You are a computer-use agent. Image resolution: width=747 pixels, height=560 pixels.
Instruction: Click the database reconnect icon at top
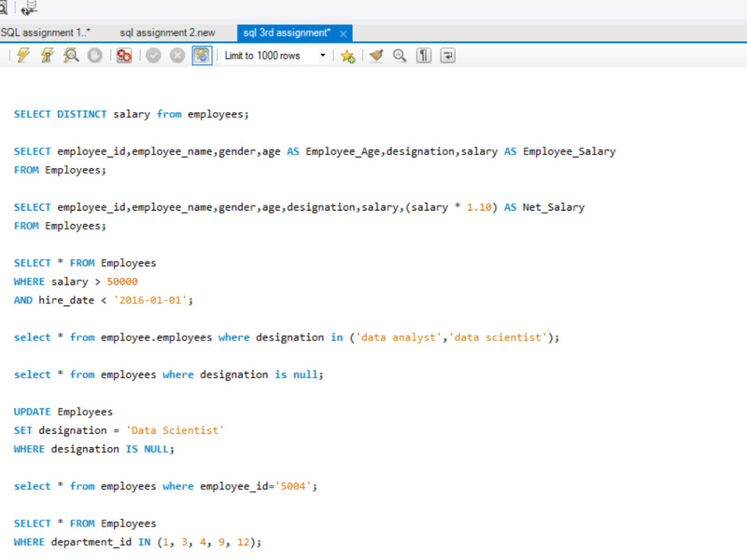click(30, 7)
